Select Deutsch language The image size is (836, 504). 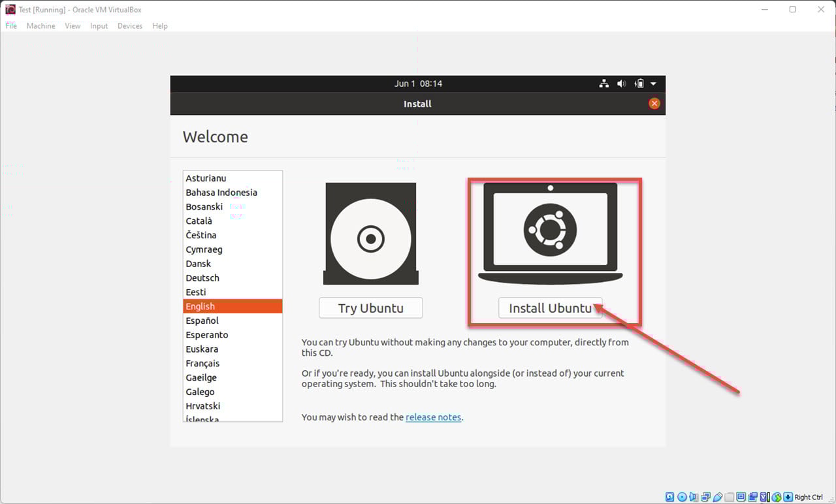(x=233, y=278)
